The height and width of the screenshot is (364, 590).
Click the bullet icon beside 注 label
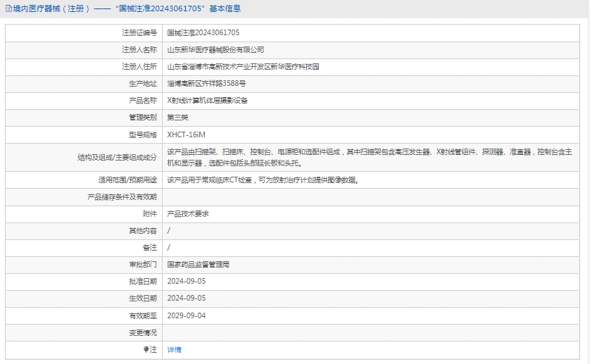pyautogui.click(x=146, y=349)
